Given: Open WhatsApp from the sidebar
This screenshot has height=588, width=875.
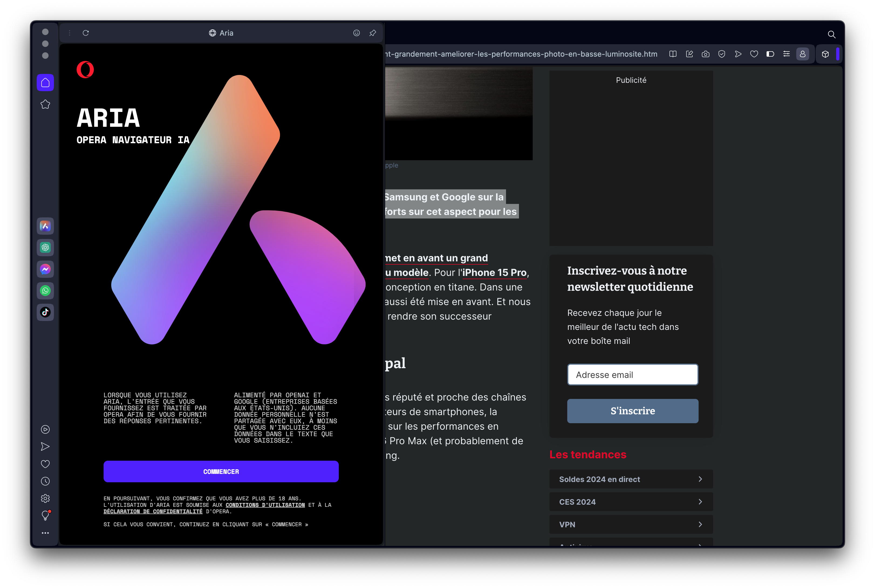Looking at the screenshot, I should pos(45,290).
